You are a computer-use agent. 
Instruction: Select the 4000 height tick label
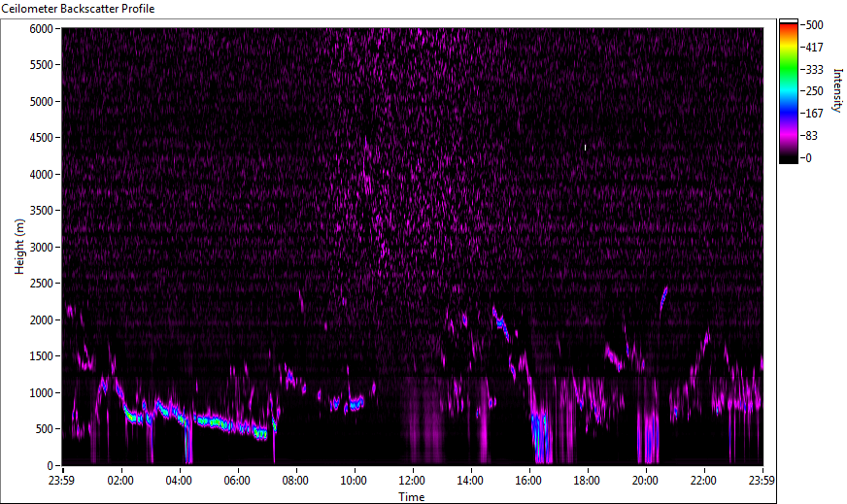[42, 175]
